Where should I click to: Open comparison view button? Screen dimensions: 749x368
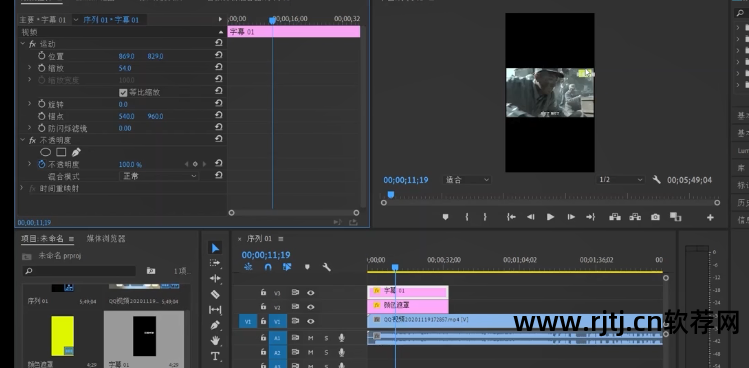[675, 217]
